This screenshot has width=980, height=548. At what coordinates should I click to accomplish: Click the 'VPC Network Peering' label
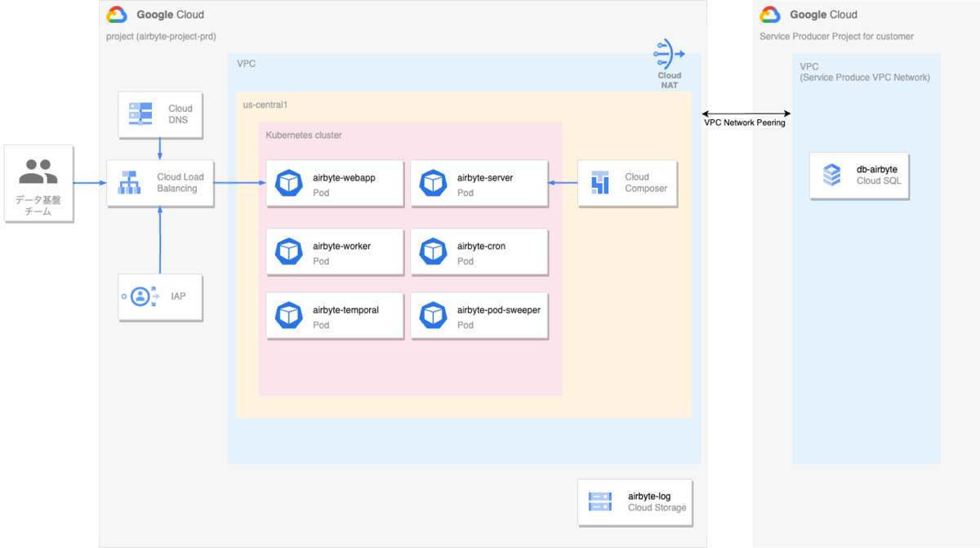point(745,123)
